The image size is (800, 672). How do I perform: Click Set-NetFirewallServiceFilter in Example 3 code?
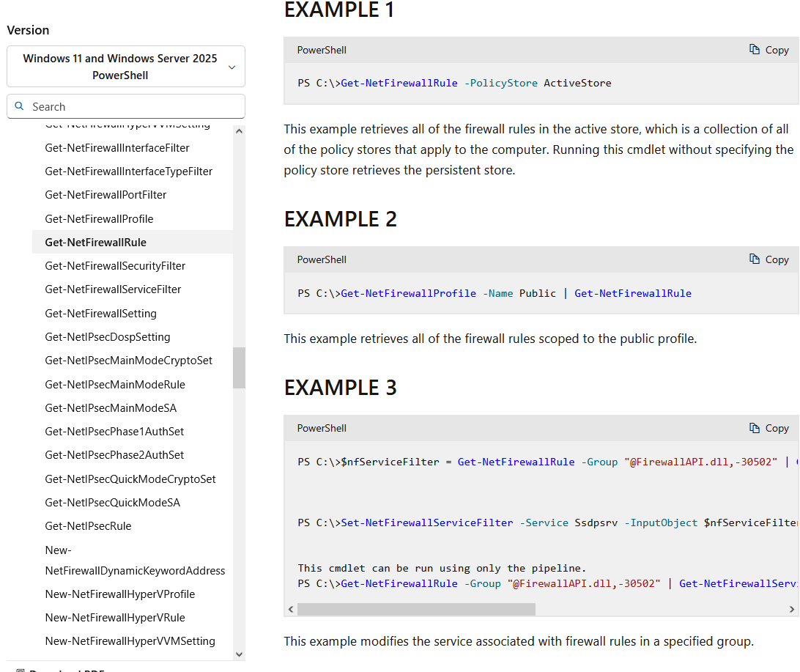[x=427, y=523]
